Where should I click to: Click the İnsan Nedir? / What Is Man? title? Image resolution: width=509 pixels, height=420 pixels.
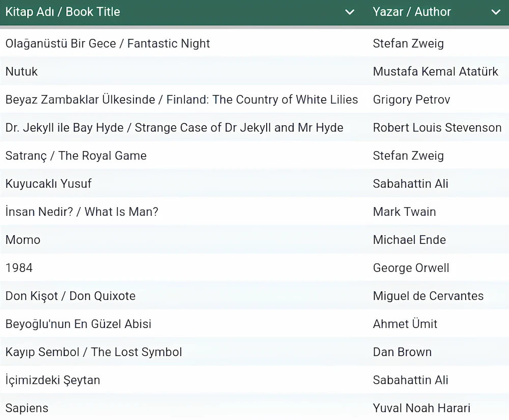coord(82,212)
